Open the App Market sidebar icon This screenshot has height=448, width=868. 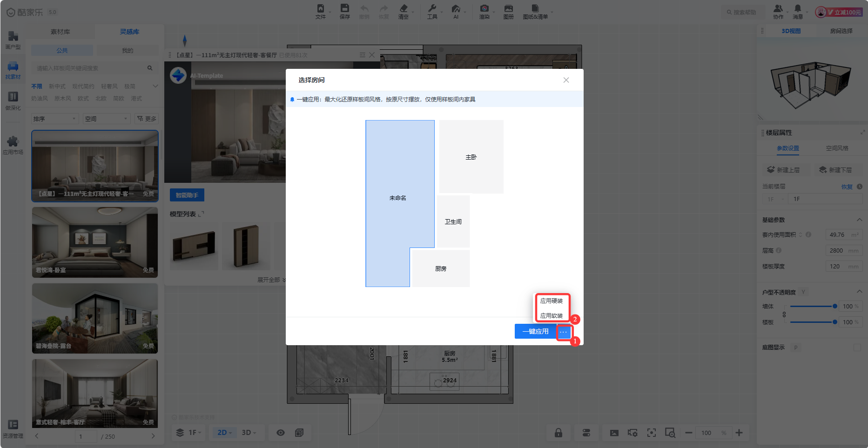[x=13, y=145]
